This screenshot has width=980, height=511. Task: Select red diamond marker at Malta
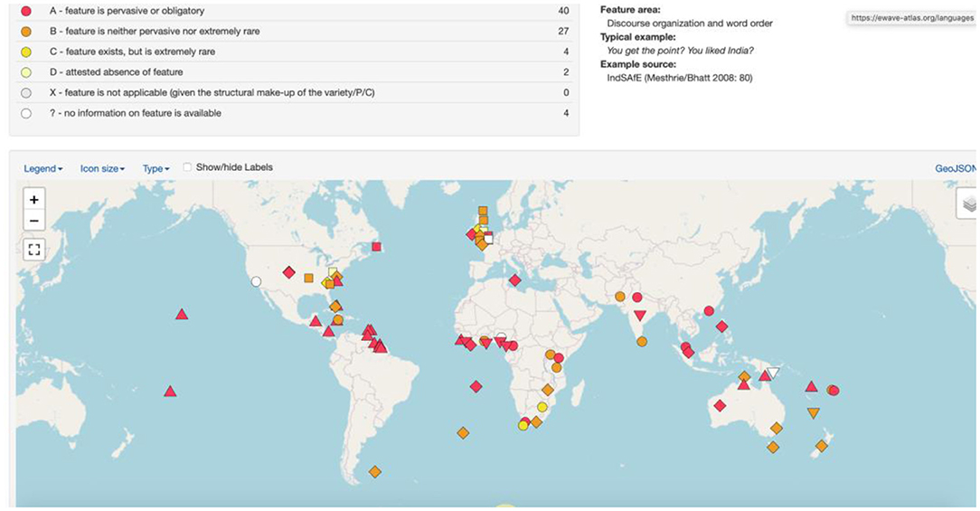515,280
